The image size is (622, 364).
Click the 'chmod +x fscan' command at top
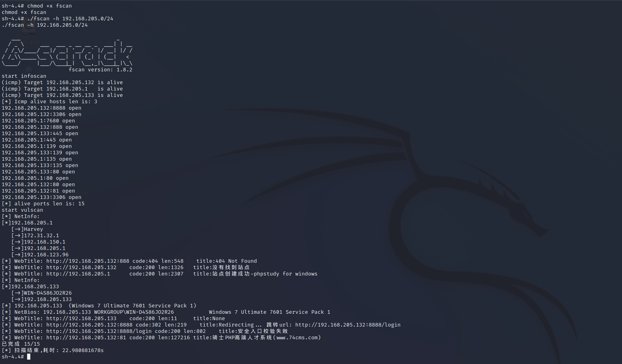(x=49, y=6)
